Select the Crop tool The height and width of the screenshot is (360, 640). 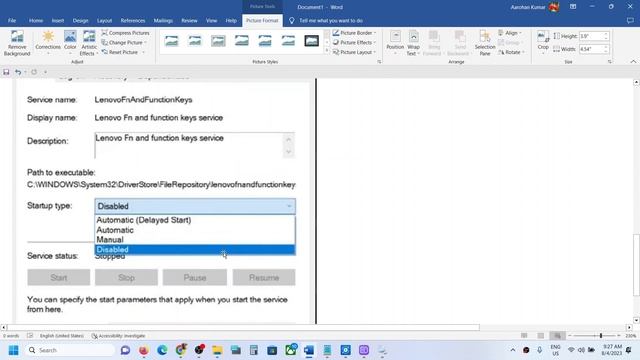coord(543,41)
